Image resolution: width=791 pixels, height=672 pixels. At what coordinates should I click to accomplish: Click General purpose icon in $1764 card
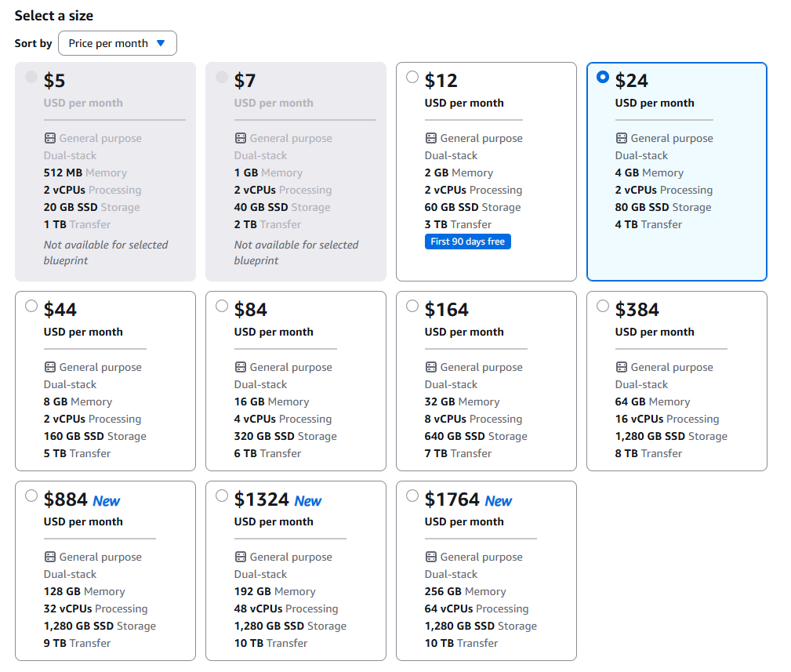430,557
